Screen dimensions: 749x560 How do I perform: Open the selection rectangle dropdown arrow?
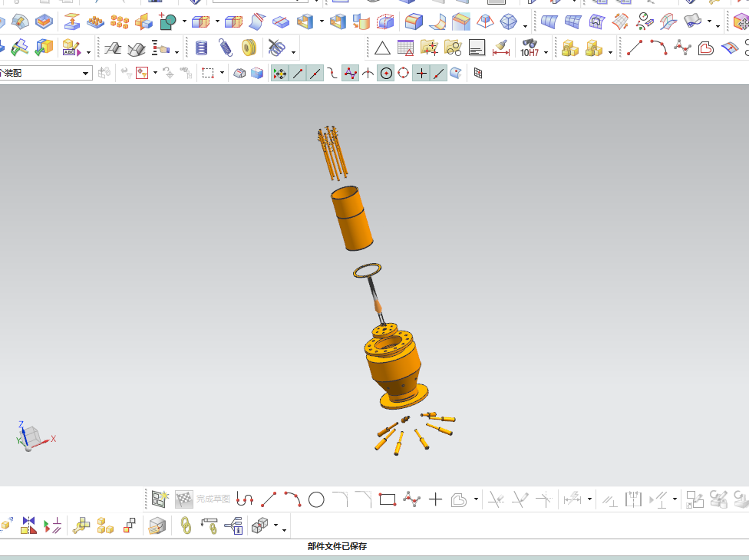click(x=222, y=73)
